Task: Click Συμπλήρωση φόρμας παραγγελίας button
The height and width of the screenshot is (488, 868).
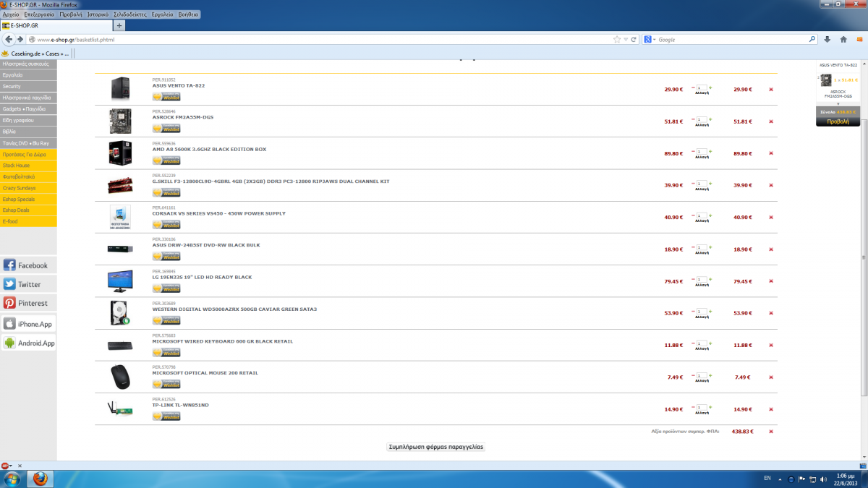Action: pos(436,447)
